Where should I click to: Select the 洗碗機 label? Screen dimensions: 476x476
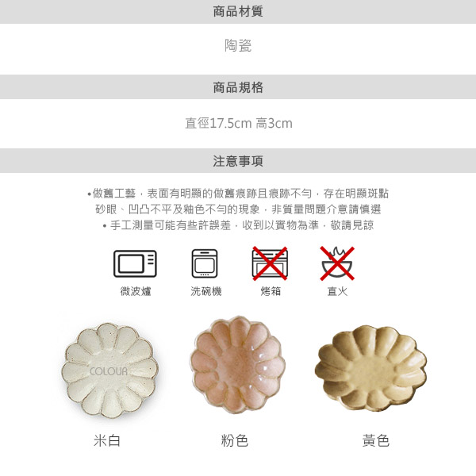click(x=205, y=291)
